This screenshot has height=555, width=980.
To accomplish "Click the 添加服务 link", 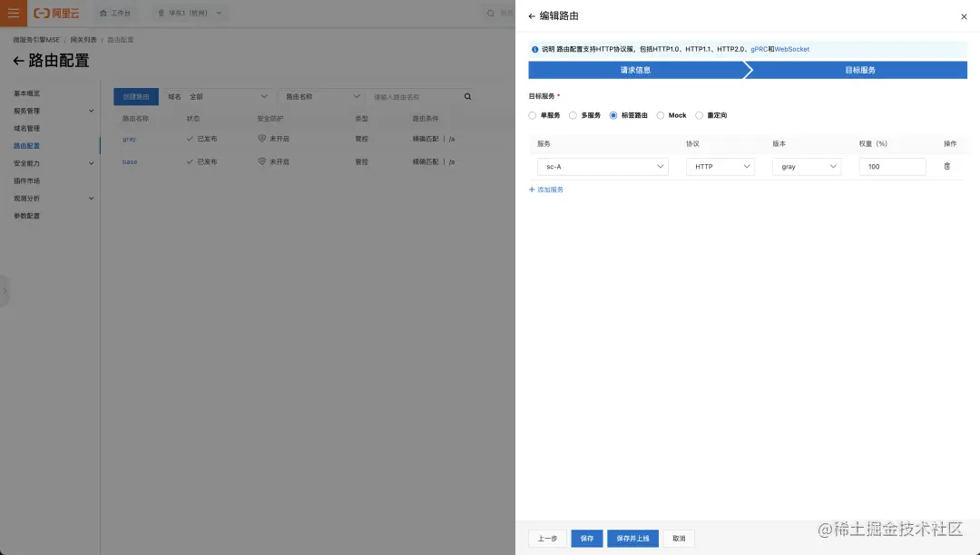I will click(546, 190).
